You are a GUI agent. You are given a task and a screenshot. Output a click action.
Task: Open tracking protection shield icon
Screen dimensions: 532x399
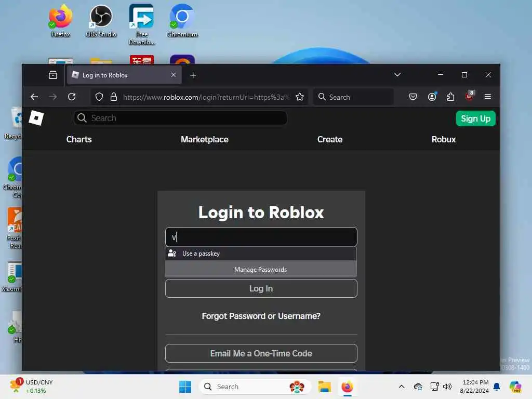[x=99, y=97]
